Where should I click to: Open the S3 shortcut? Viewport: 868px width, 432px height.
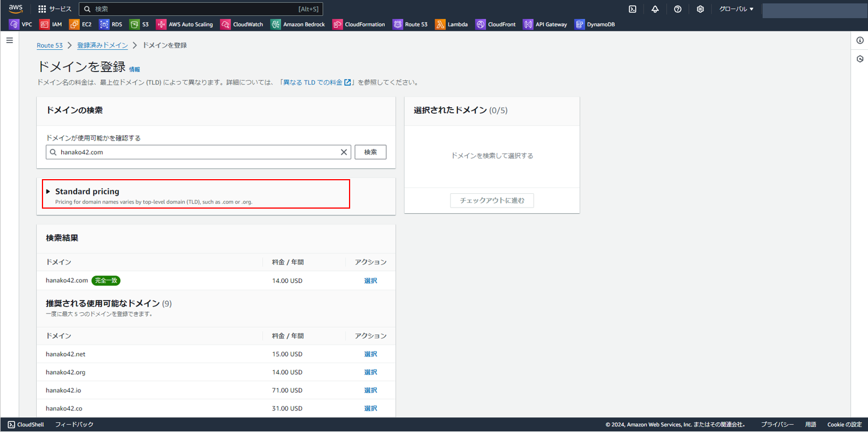pos(139,24)
